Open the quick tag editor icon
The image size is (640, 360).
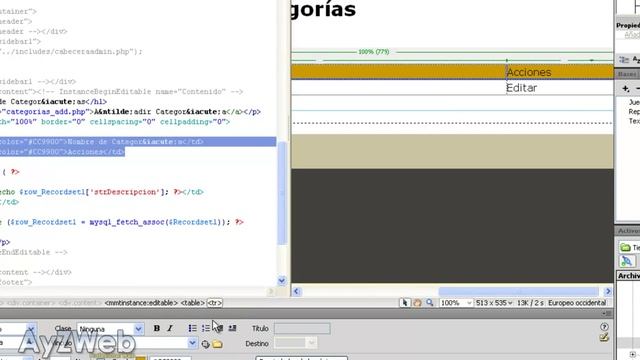tap(604, 337)
